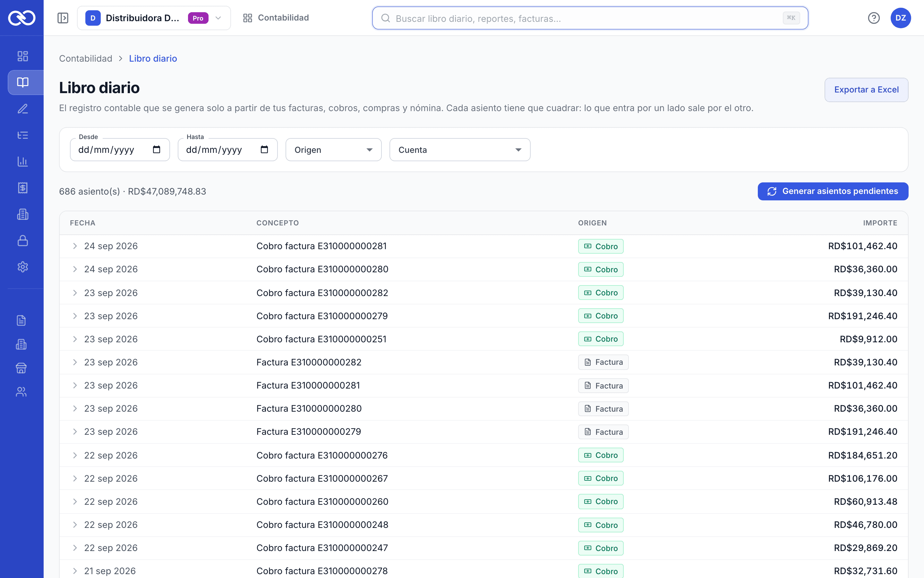The width and height of the screenshot is (924, 578).
Task: Toggle the sidebar panel collapse icon
Action: [x=63, y=18]
